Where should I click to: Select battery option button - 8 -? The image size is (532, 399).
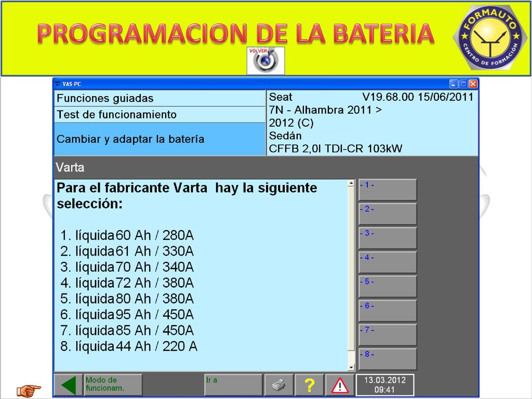coord(388,359)
